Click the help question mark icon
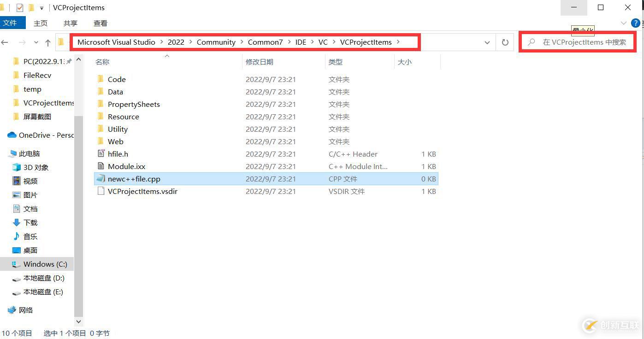Viewport: 644px width, 339px height. pyautogui.click(x=635, y=23)
